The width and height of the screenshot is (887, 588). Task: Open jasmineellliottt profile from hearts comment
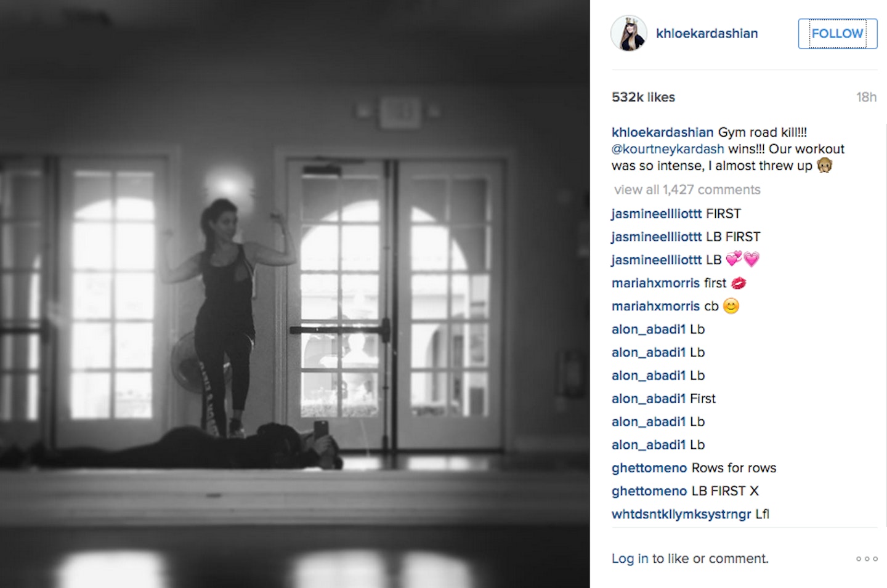coord(657,260)
